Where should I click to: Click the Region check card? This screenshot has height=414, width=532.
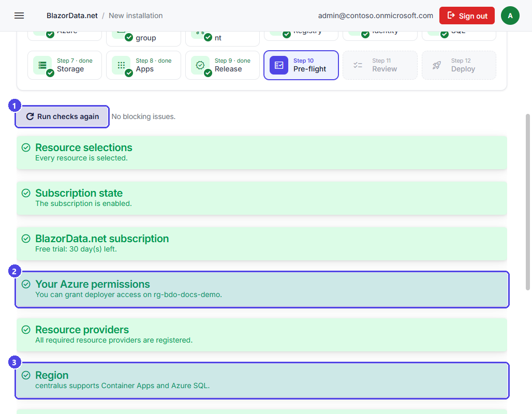(262, 380)
